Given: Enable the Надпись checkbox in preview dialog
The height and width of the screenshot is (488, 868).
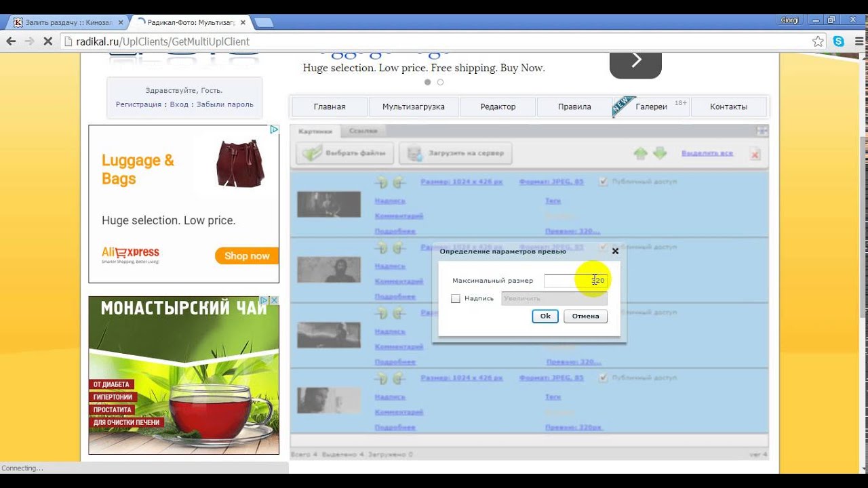Looking at the screenshot, I should (x=456, y=298).
